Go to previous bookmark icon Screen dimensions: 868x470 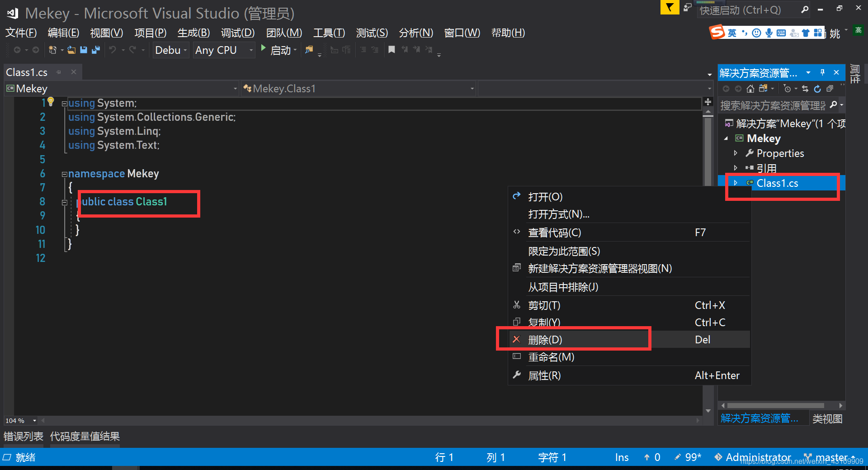(404, 50)
